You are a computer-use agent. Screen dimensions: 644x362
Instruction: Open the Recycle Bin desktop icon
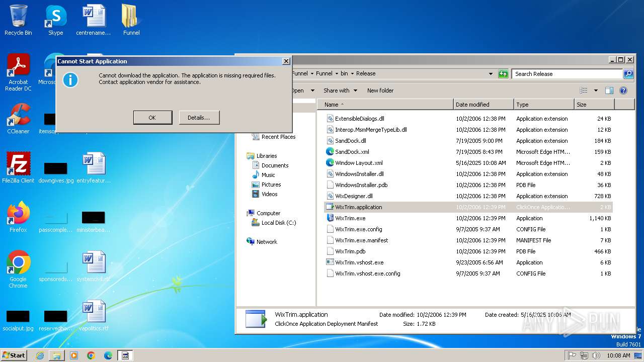click(18, 20)
